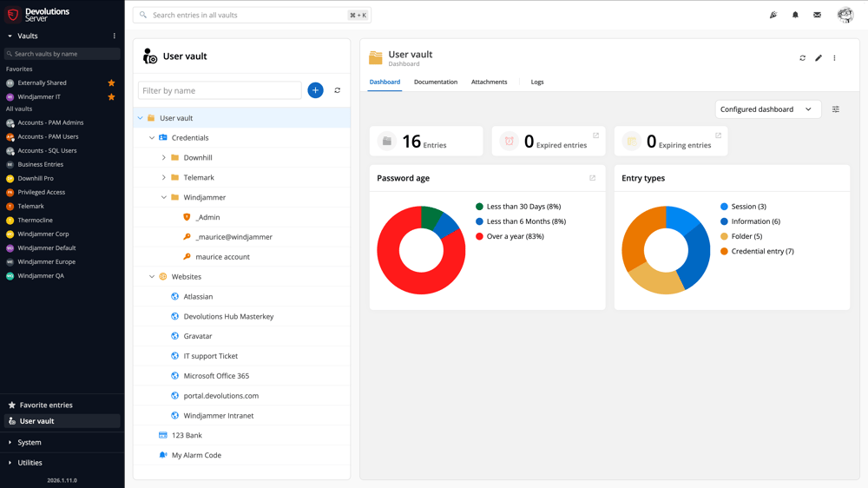Image resolution: width=868 pixels, height=488 pixels.
Task: Collapse the Websites group
Action: click(152, 277)
